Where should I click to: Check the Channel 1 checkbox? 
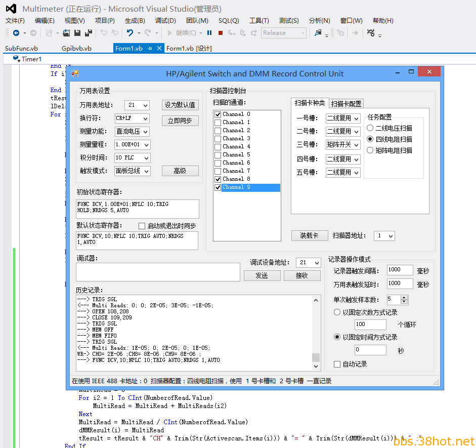[x=218, y=123]
